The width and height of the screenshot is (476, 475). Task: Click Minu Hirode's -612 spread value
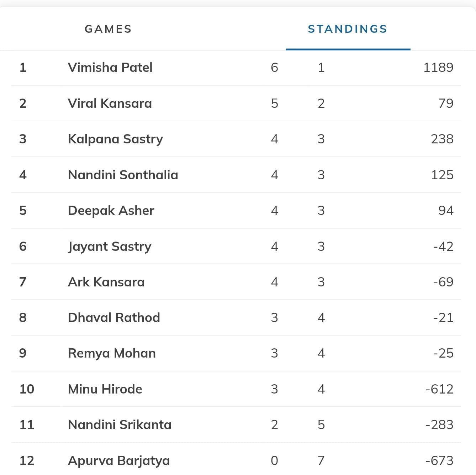[439, 389]
